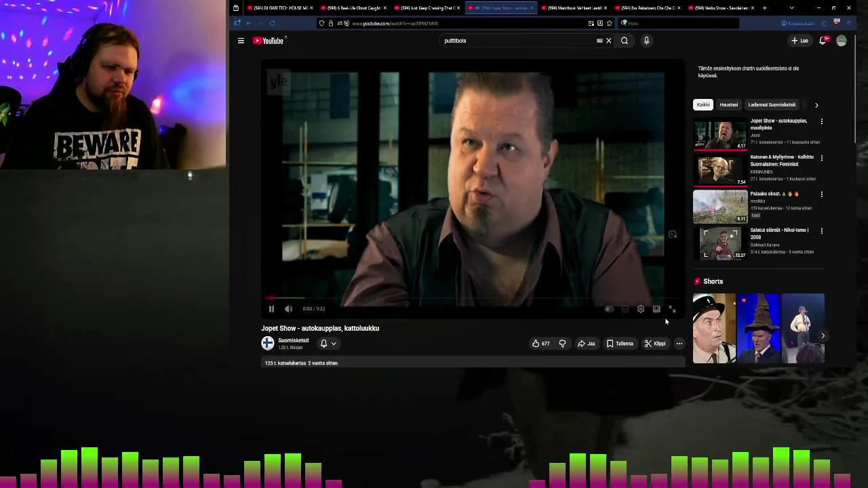This screenshot has width=868, height=488.
Task: Reload the page in the browser
Action: click(272, 23)
